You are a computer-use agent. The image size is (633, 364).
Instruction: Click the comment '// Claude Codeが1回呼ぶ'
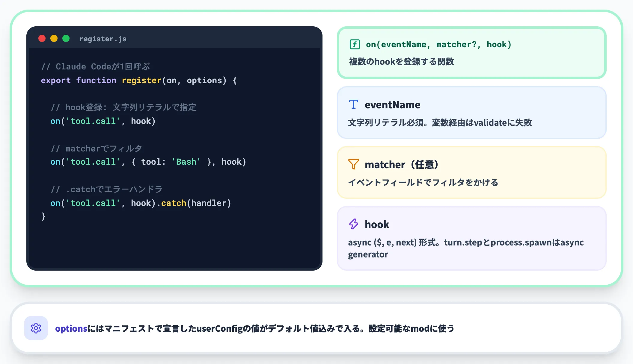point(95,66)
